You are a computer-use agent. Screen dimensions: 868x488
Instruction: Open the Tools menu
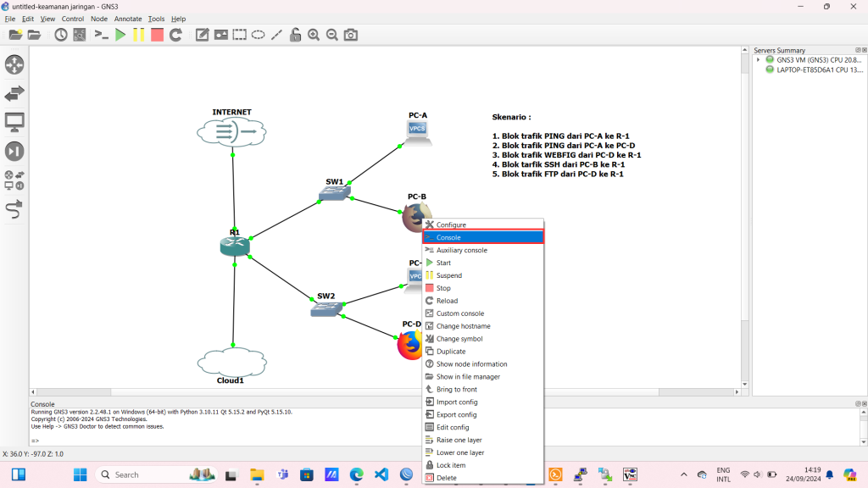156,19
